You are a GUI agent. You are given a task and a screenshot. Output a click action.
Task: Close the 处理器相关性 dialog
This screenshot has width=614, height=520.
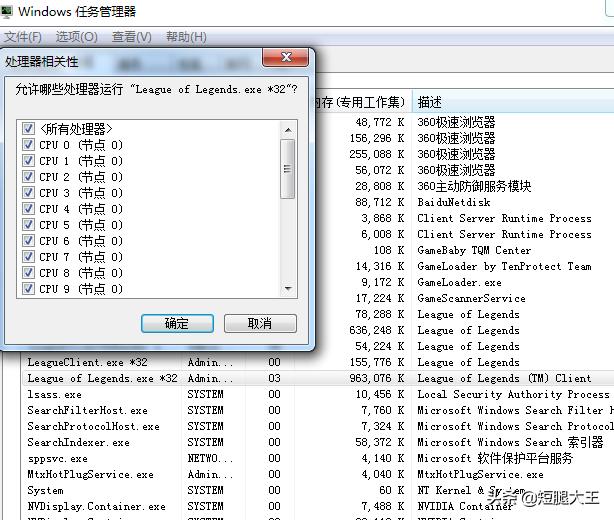pos(285,58)
